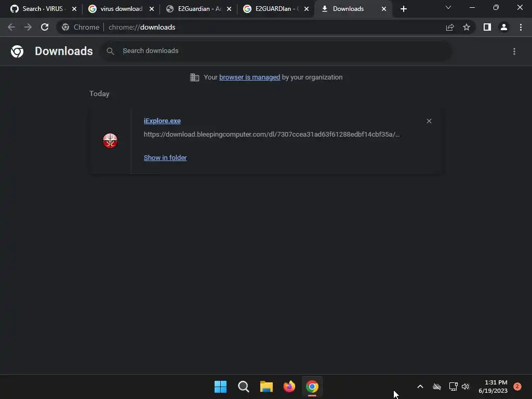Screen dimensions: 532x399
Task: Close the E2Guardian Access tab
Action: [229, 9]
